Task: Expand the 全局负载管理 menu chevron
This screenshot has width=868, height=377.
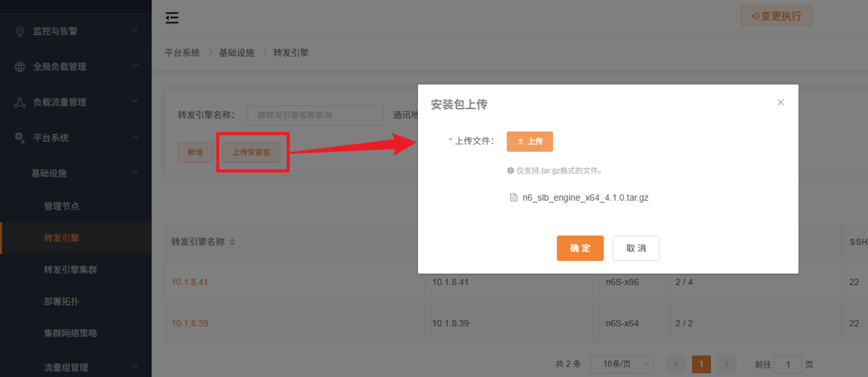Action: pos(135,66)
